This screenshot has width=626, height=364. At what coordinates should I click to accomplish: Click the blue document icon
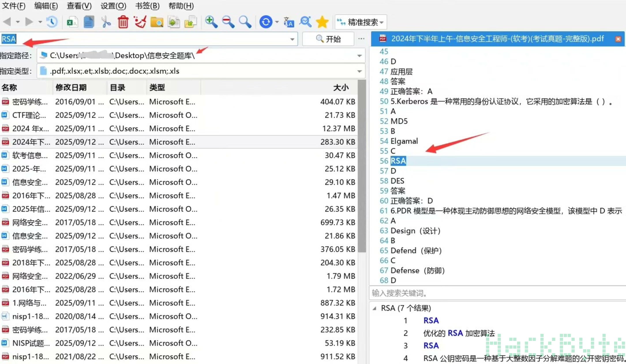89,22
